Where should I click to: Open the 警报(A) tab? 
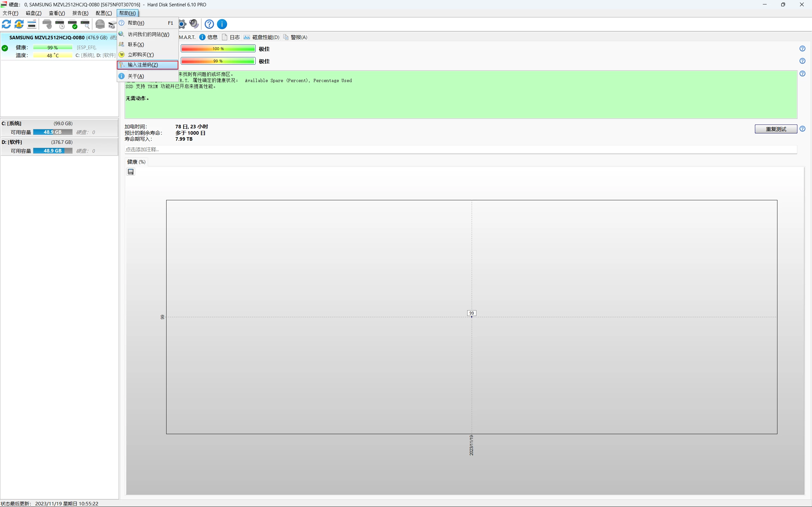(298, 37)
